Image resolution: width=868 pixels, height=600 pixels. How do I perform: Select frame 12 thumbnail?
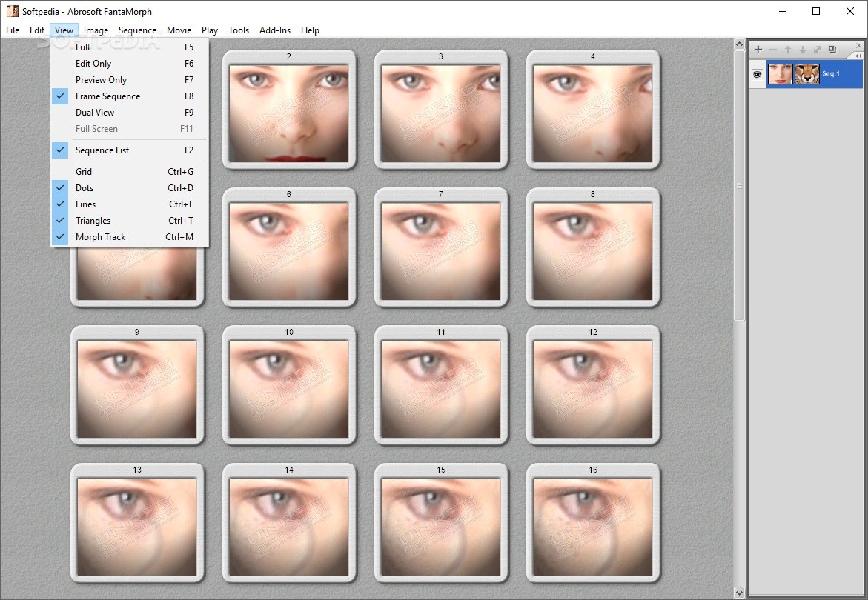pos(593,385)
